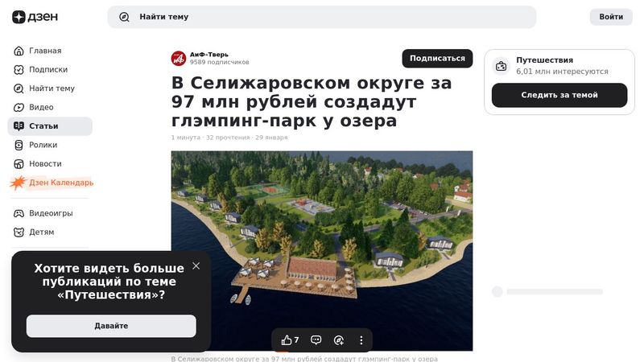The width and height of the screenshot is (644, 362).
Task: Click the Следить за темой button
Action: (559, 95)
